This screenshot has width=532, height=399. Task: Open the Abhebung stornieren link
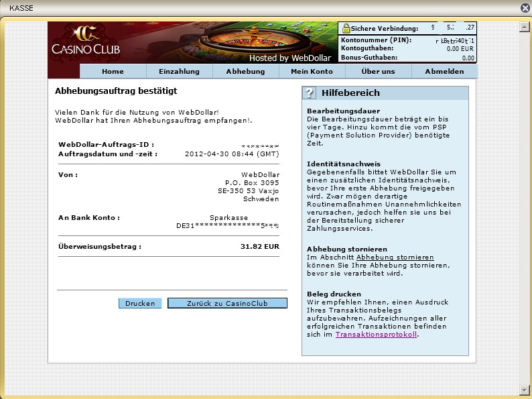point(395,257)
